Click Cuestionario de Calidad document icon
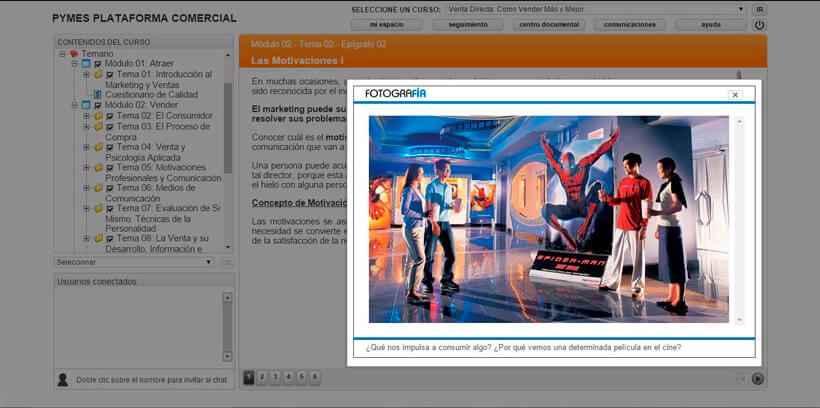 (x=97, y=95)
